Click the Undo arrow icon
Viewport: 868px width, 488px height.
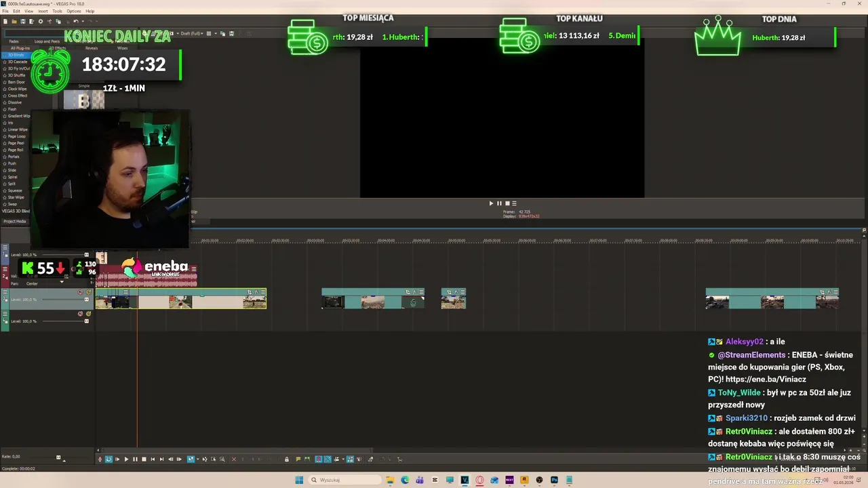[76, 21]
